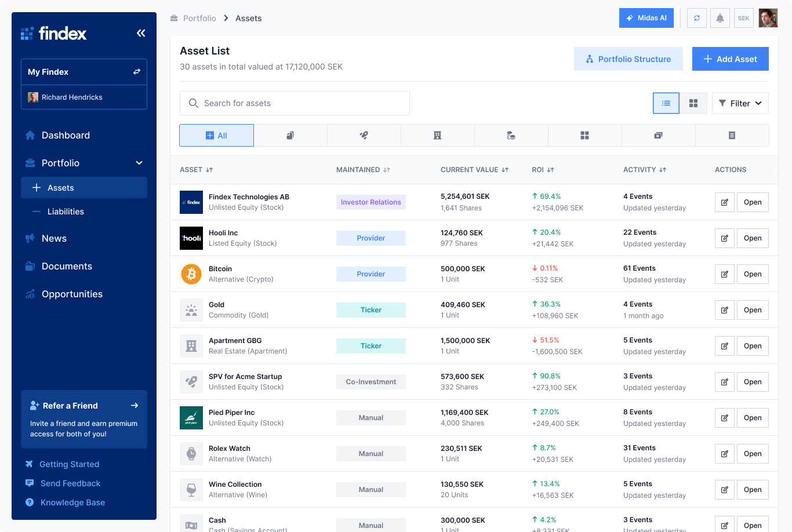792x532 pixels.
Task: Open Knowledge Base link
Action: tap(72, 502)
